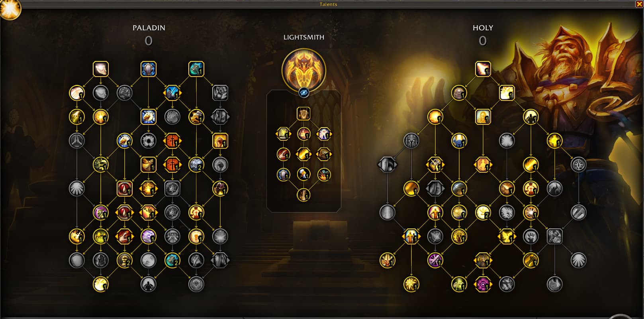Click the glowing spec orb icon beside Talents title

tap(9, 10)
